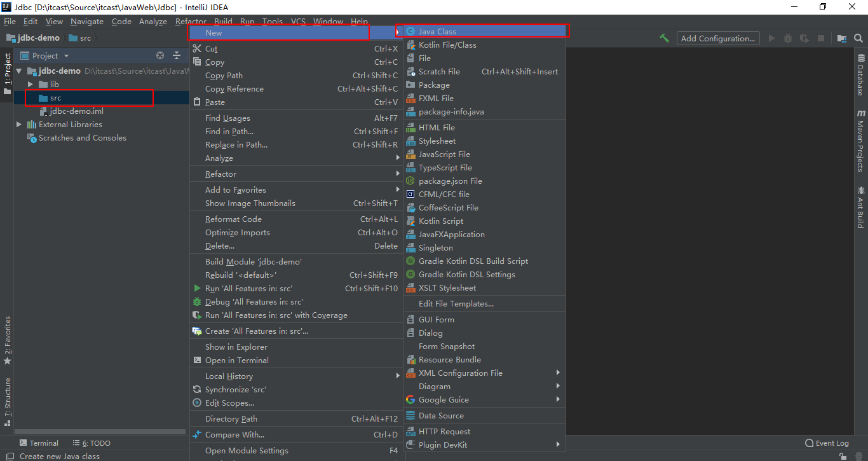Click the Event Log status icon
The image size is (868, 461).
[x=827, y=443]
